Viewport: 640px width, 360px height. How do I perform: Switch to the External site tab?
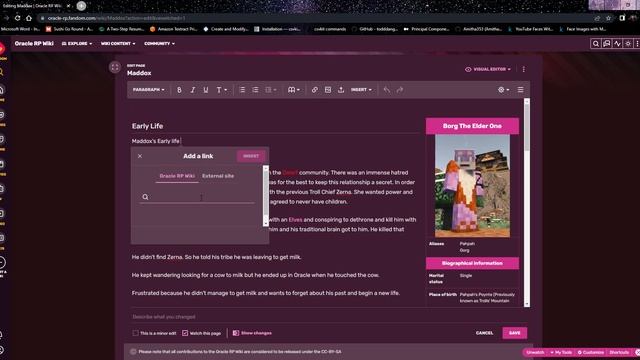pyautogui.click(x=218, y=176)
